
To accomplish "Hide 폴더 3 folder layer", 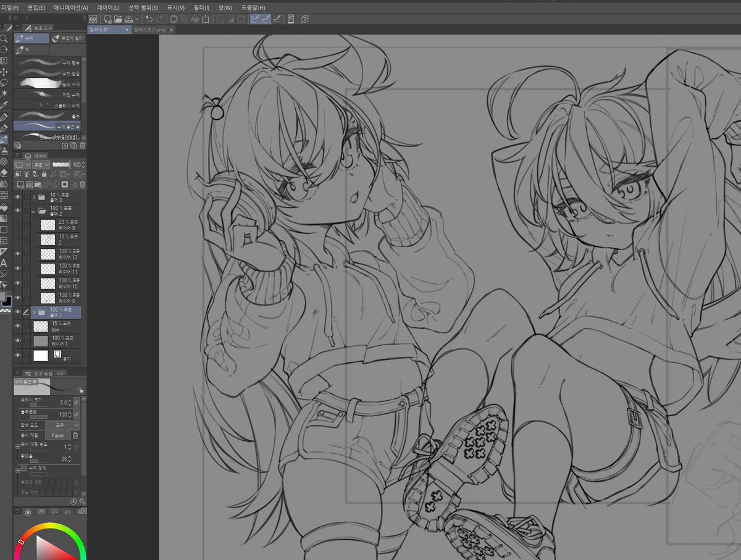I will tap(18, 197).
